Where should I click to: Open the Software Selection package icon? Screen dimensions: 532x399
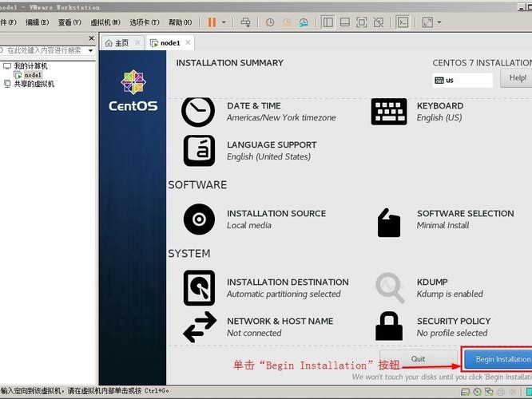point(389,223)
